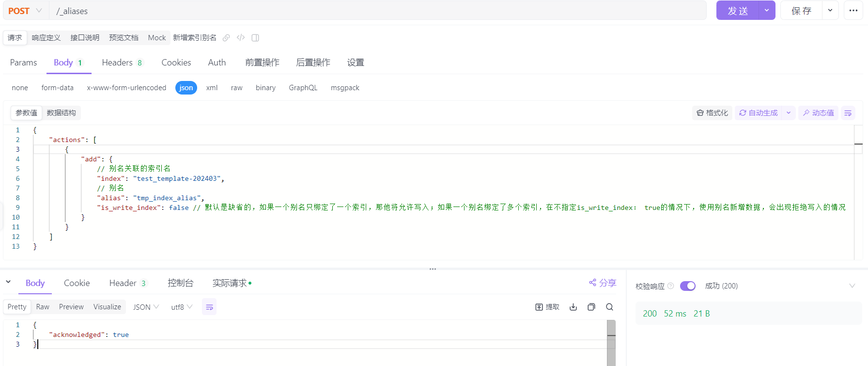Select the xml body type
Screen dimensions: 868x366
coord(212,88)
